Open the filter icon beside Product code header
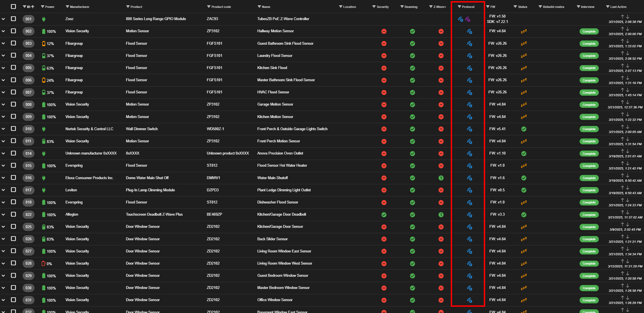Viewport: 644px width, 313px height. (x=209, y=7)
